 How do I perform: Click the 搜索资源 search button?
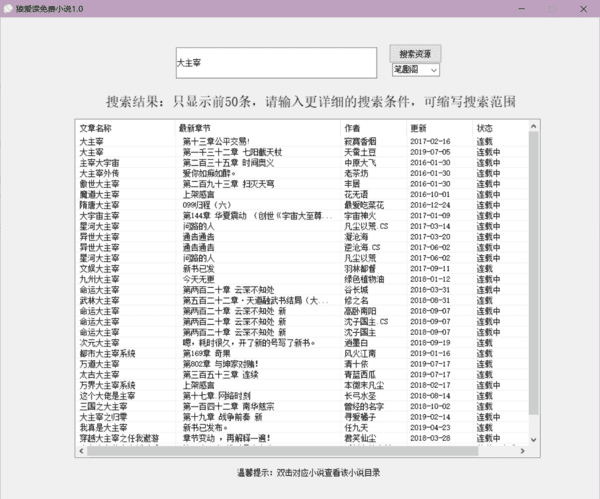[415, 54]
